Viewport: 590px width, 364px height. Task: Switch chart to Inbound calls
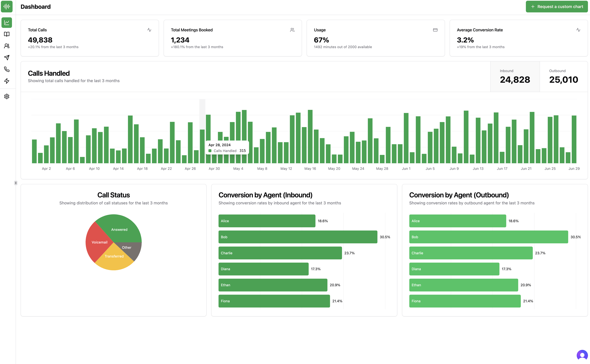(x=515, y=77)
